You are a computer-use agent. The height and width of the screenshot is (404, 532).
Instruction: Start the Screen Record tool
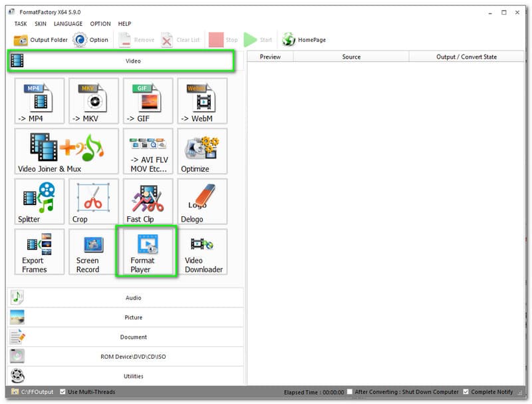click(94, 252)
